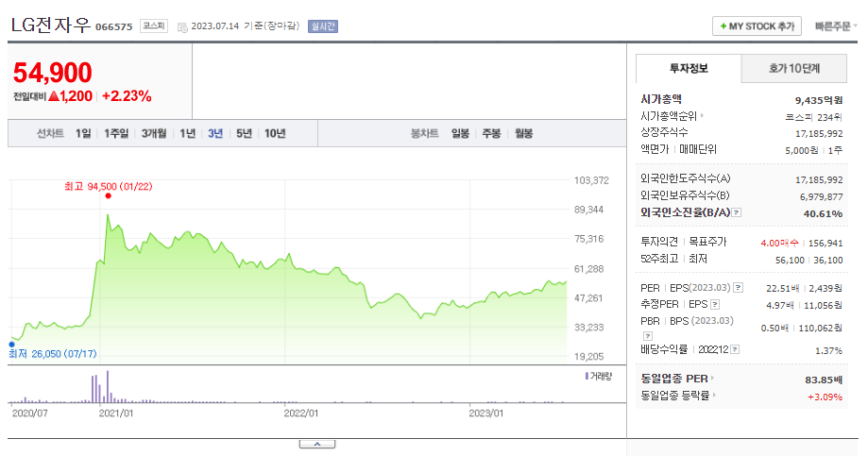Screen dimensions: 868x456
Task: Click the +3.09% sector change value
Action: click(825, 397)
